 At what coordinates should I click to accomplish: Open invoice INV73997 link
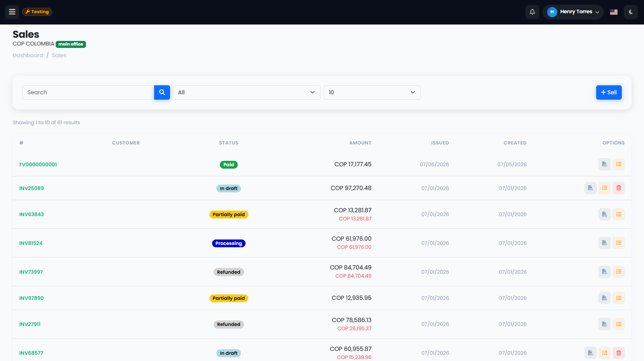pyautogui.click(x=31, y=272)
